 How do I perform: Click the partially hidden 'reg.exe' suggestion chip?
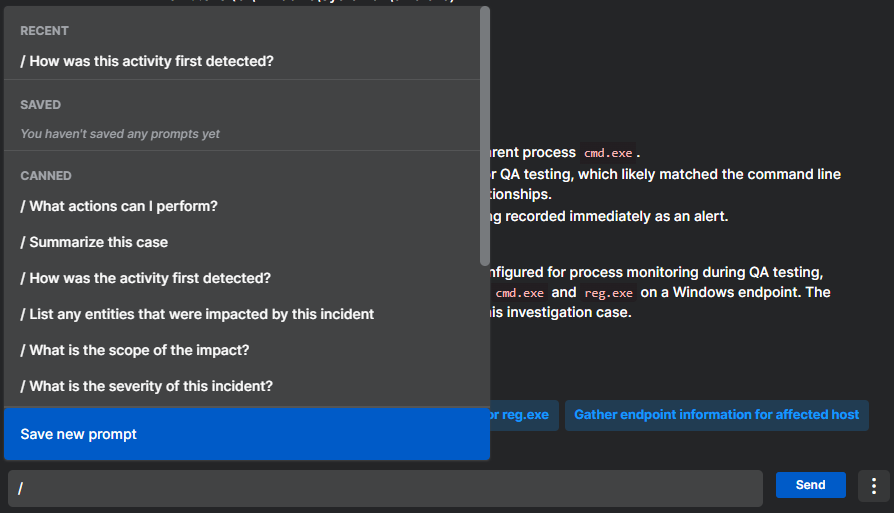click(x=522, y=415)
